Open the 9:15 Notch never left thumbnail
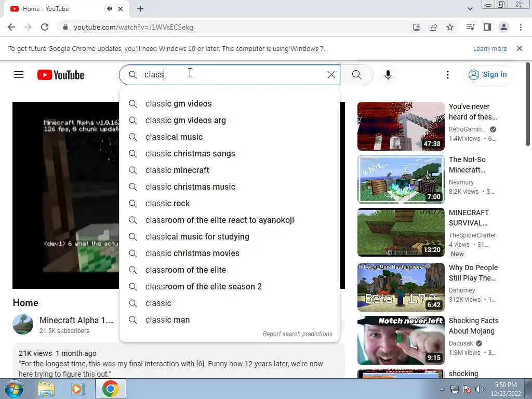This screenshot has width=532, height=399. pos(401,340)
